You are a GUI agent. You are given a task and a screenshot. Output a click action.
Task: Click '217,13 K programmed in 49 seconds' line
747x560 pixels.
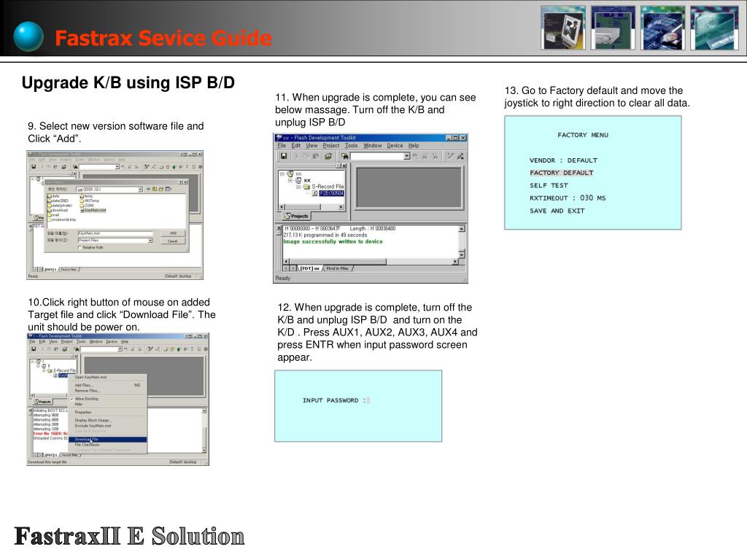click(325, 235)
